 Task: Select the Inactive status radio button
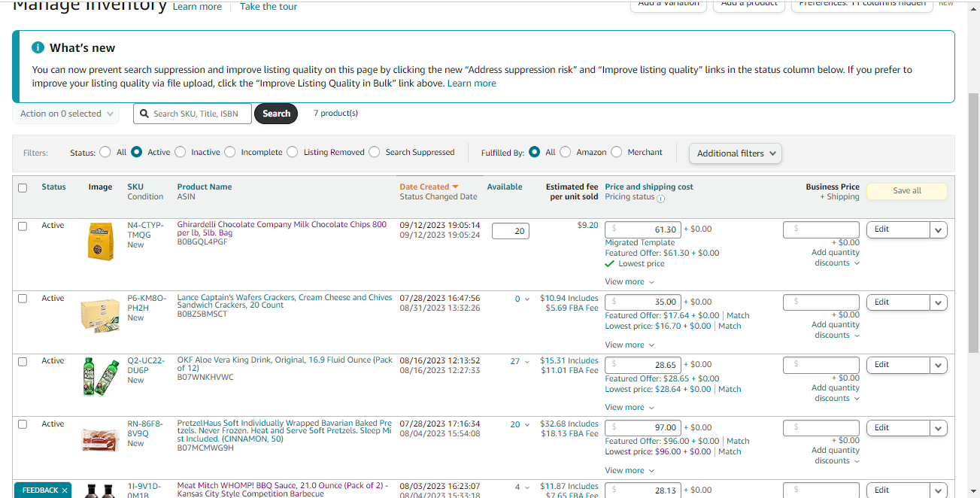[181, 152]
